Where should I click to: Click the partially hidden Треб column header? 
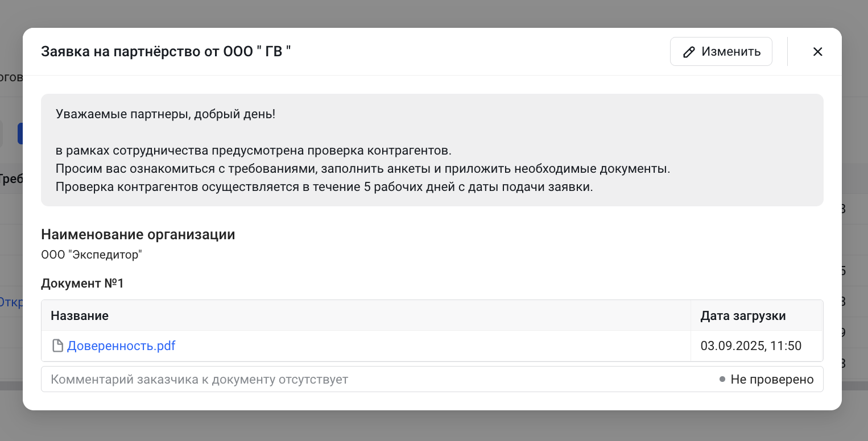coord(11,178)
